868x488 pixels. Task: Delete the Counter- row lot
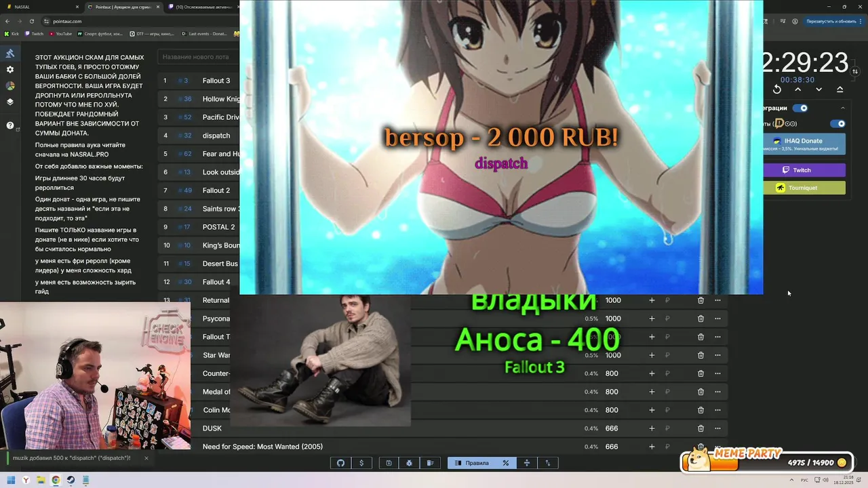point(701,373)
